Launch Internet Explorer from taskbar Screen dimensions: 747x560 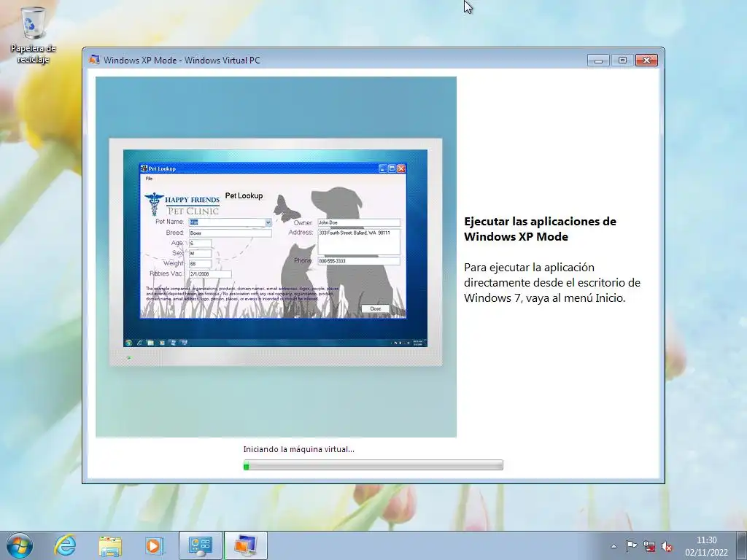[x=65, y=545]
